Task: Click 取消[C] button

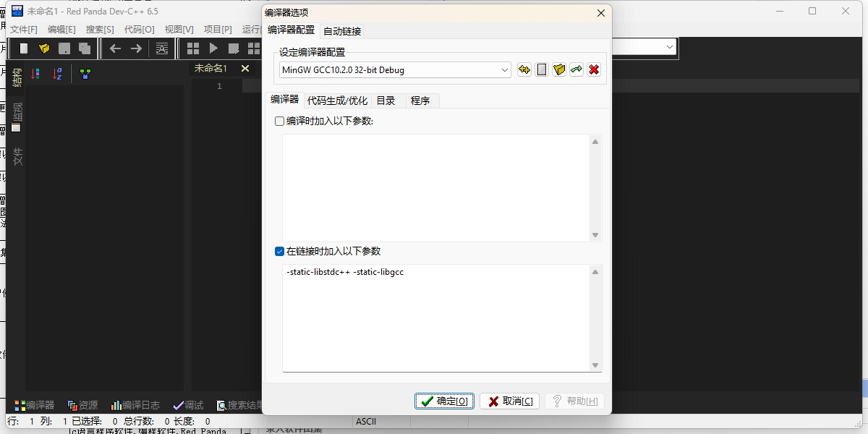Action: click(509, 401)
